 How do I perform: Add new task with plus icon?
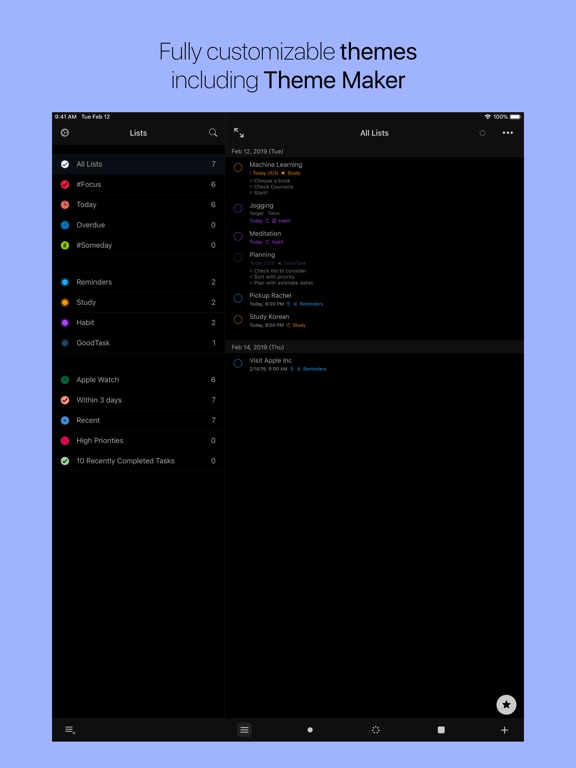tap(504, 730)
